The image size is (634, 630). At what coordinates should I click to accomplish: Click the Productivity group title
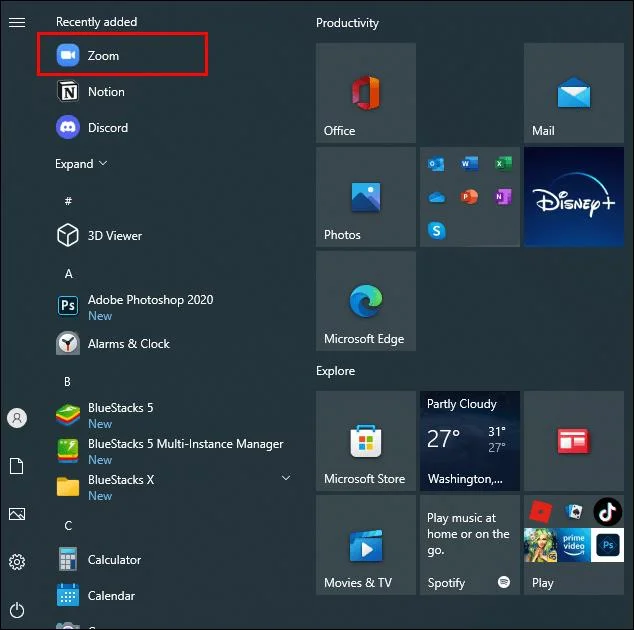pyautogui.click(x=347, y=23)
